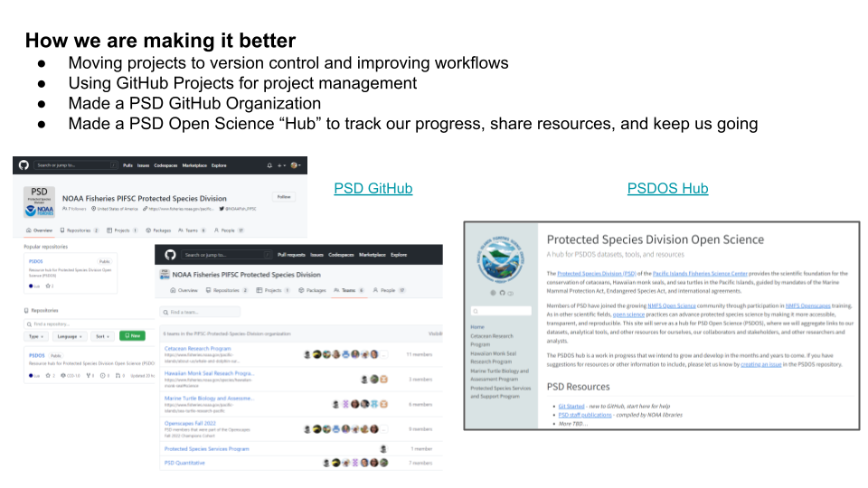Open the Hawaiian Monk Seal Research Program team

pyautogui.click(x=209, y=373)
